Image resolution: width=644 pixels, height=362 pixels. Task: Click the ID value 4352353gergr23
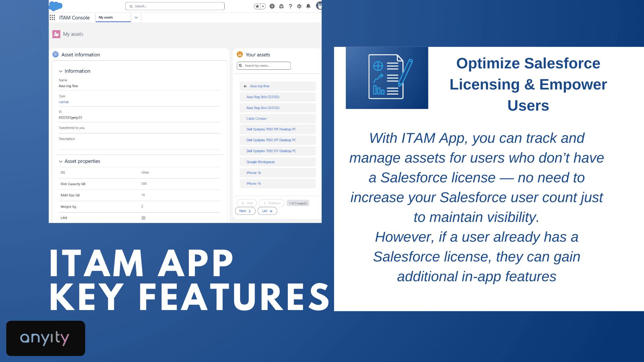tap(70, 118)
